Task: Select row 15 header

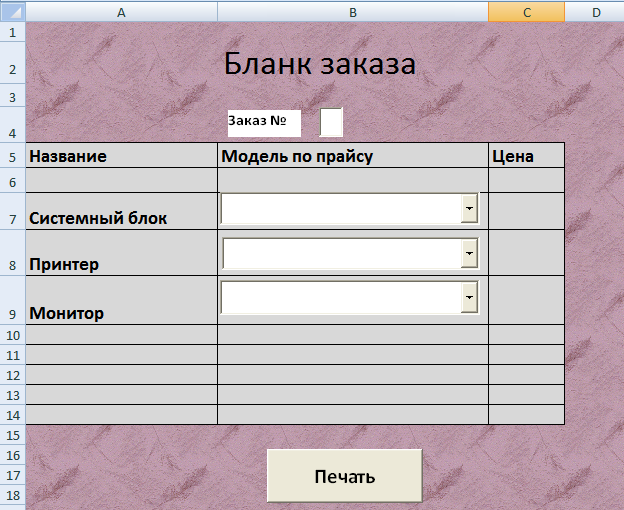Action: click(13, 435)
